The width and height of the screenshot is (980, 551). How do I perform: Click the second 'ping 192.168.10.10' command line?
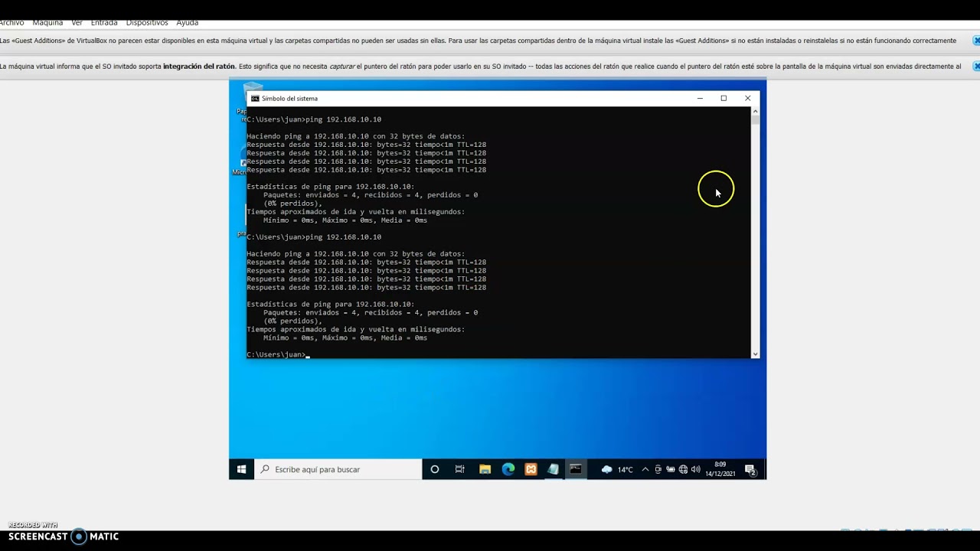[x=314, y=237]
